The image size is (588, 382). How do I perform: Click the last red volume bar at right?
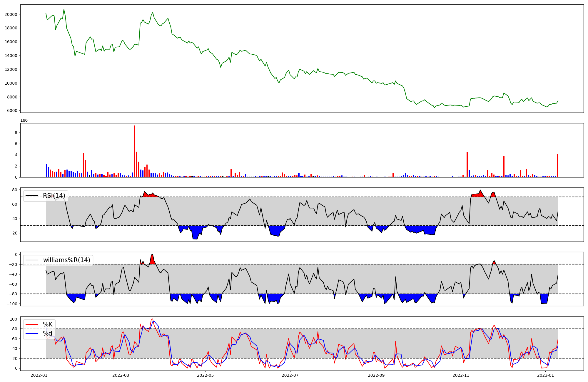coord(557,166)
